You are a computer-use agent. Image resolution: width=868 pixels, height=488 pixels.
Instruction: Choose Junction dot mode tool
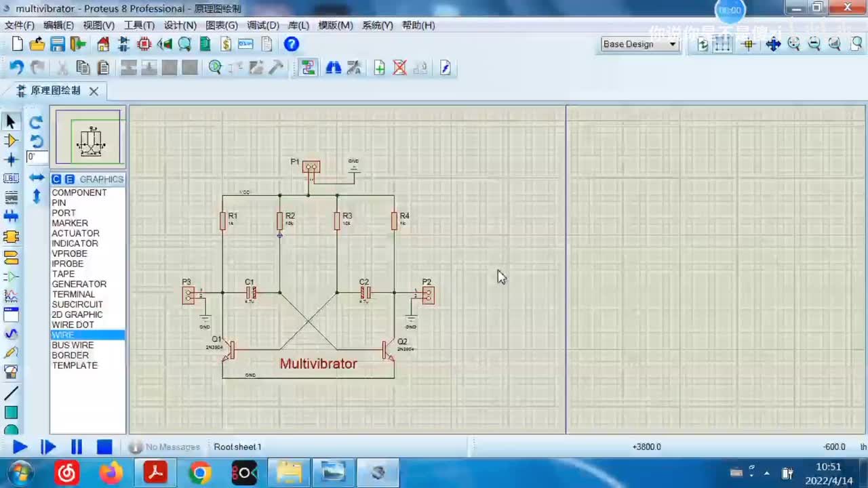click(x=11, y=160)
